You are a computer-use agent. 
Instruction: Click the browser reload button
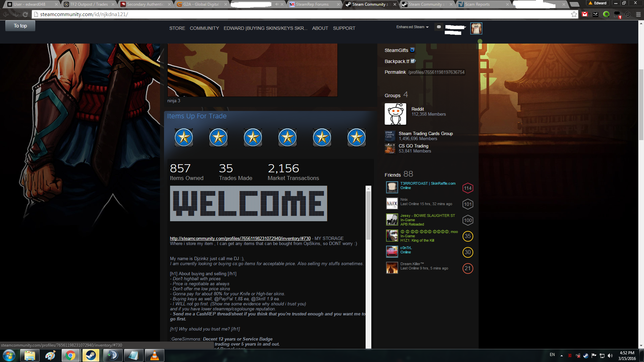[x=25, y=14]
